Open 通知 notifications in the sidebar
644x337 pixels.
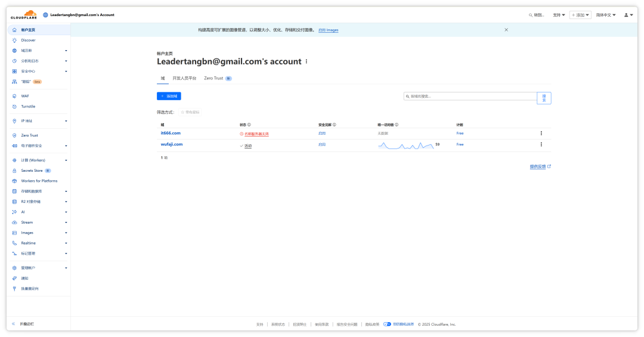click(x=24, y=278)
